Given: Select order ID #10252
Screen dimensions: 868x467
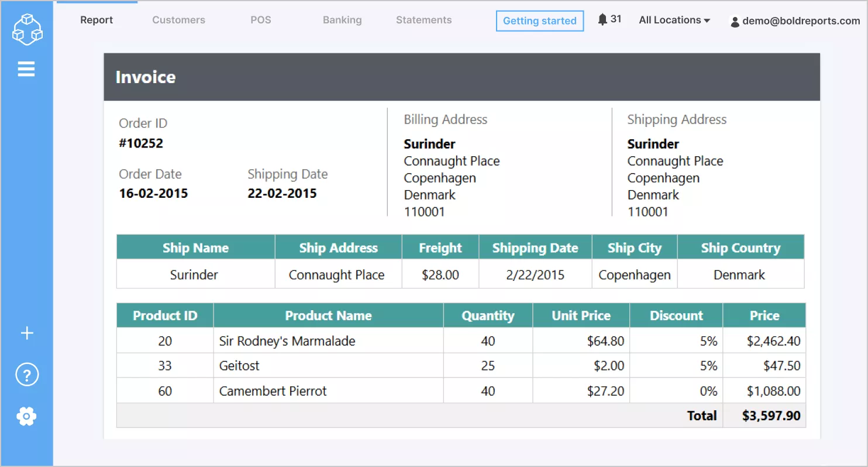Looking at the screenshot, I should pyautogui.click(x=141, y=143).
